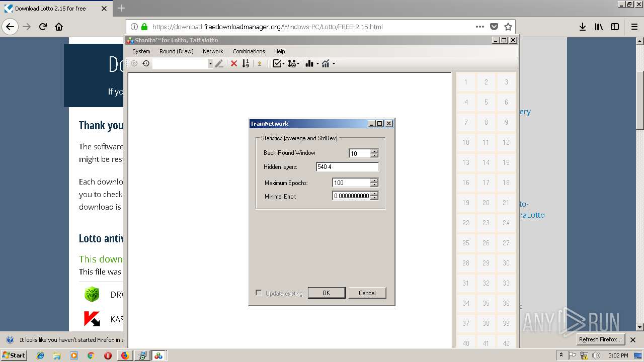Open the history clock icon in Stonito toolbar
Viewport: 644px width, 362px height.
pyautogui.click(x=146, y=63)
